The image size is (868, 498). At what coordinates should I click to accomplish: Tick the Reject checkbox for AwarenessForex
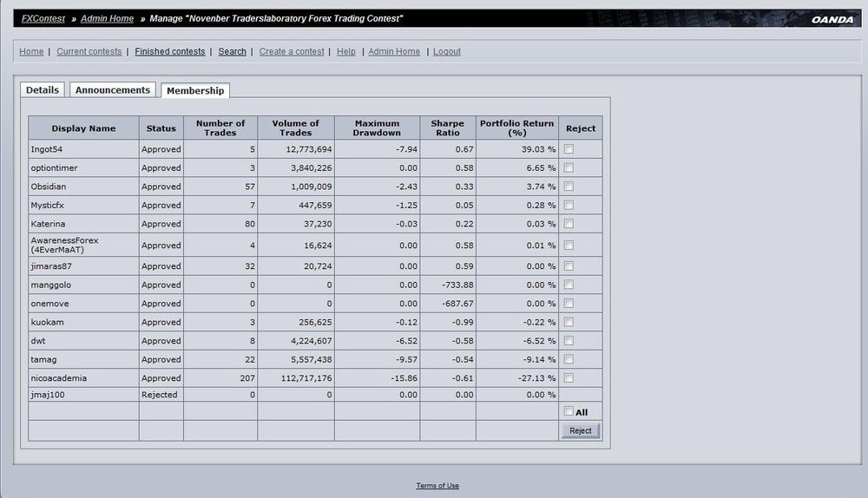[569, 246]
